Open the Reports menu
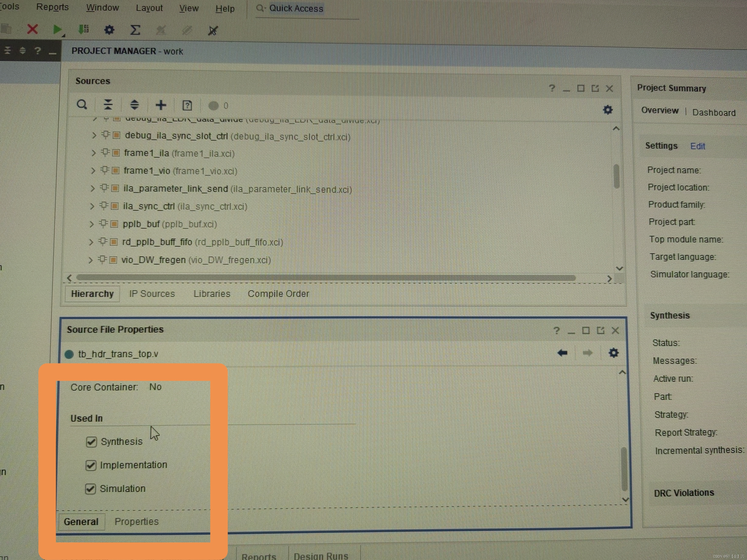The width and height of the screenshot is (747, 560). coord(52,7)
